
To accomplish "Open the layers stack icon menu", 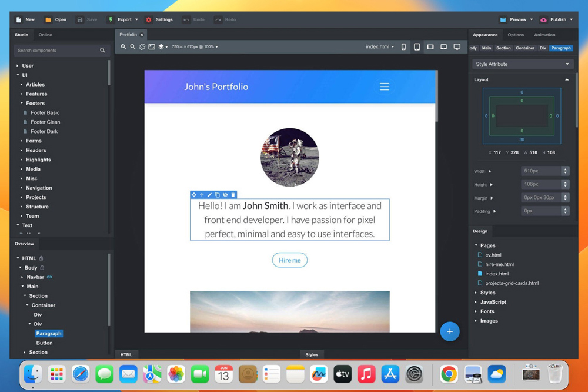I will [162, 47].
